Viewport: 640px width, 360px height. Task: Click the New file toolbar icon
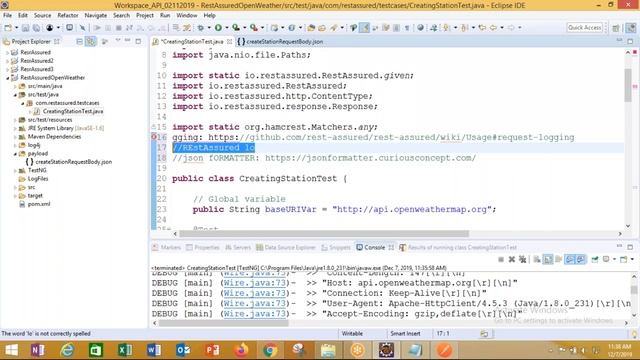click(8, 28)
